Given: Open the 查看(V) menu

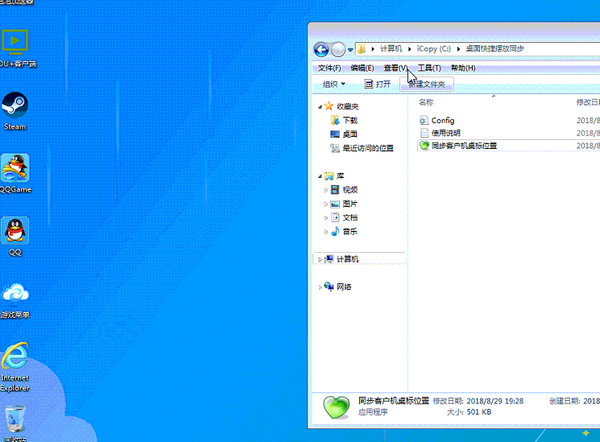Looking at the screenshot, I should coord(396,68).
